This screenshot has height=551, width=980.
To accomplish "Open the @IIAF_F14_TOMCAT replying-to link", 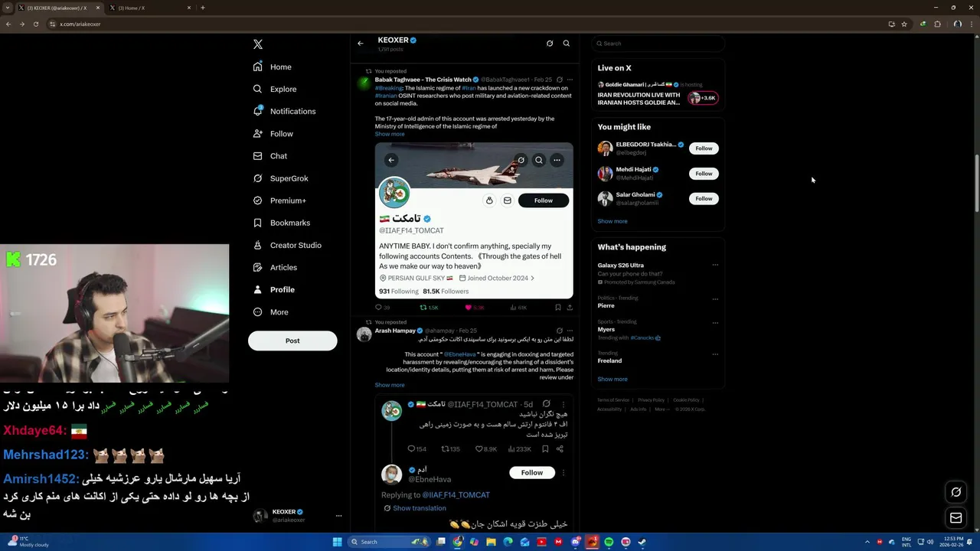I will point(456,495).
